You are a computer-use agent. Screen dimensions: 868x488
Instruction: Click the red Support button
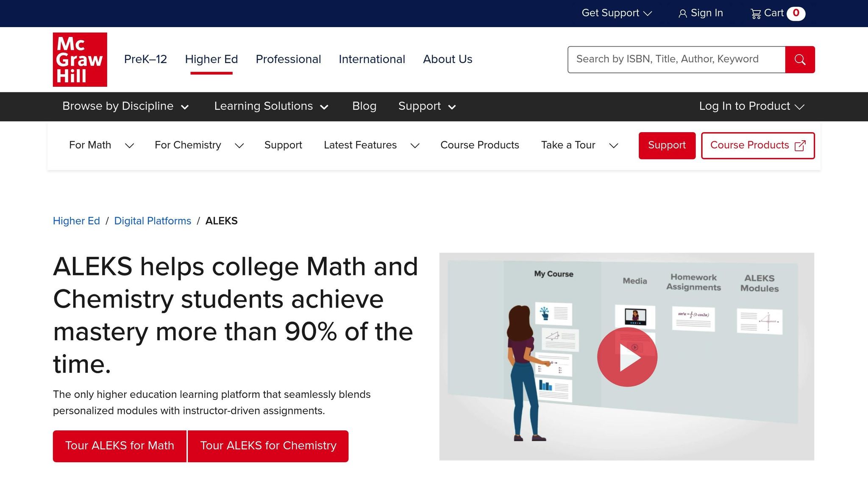(667, 146)
